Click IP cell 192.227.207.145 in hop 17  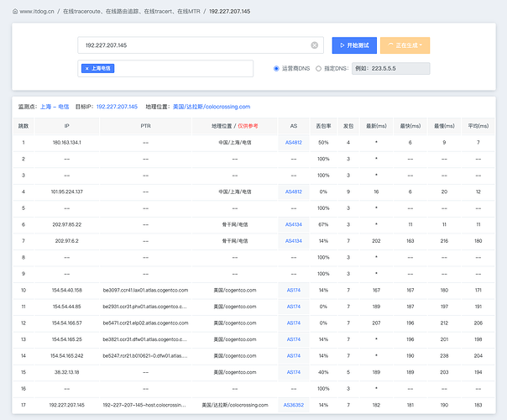67,405
